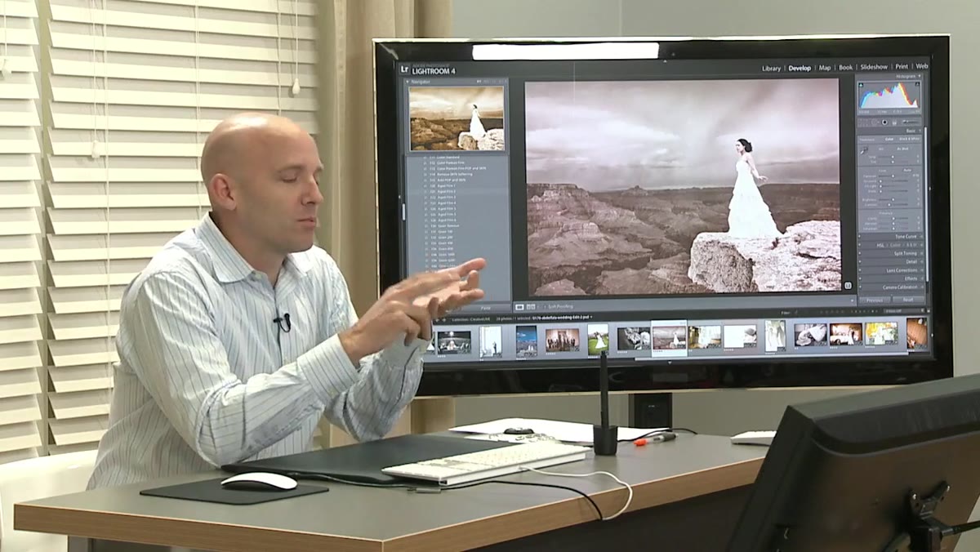
Task: Toggle Tone Curve panel on/off switch
Action: click(859, 236)
